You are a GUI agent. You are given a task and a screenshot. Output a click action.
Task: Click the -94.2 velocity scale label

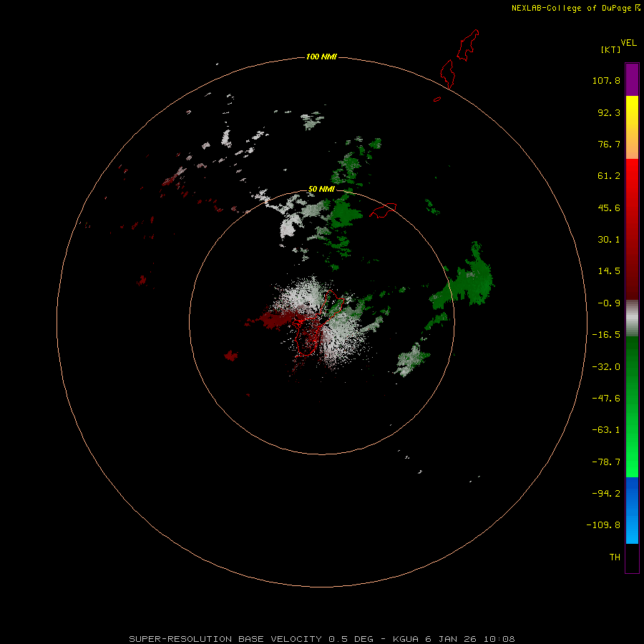(606, 494)
